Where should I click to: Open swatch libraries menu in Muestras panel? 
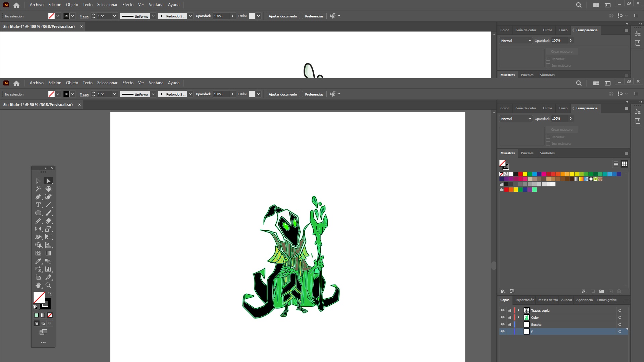tap(503, 292)
